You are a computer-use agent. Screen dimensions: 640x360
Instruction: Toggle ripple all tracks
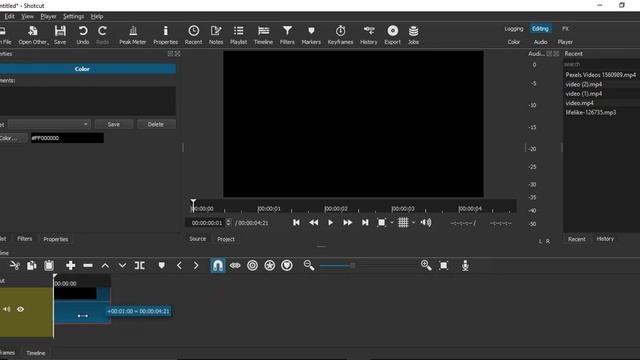pos(270,266)
